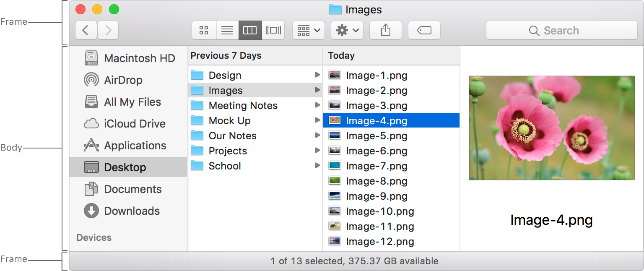Click the poppy flower preview image
644x271 pixels.
pos(551,128)
